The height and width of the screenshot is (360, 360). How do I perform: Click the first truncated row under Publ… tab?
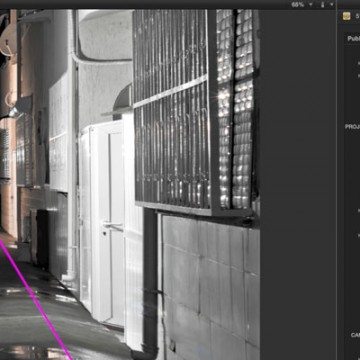tap(359, 63)
